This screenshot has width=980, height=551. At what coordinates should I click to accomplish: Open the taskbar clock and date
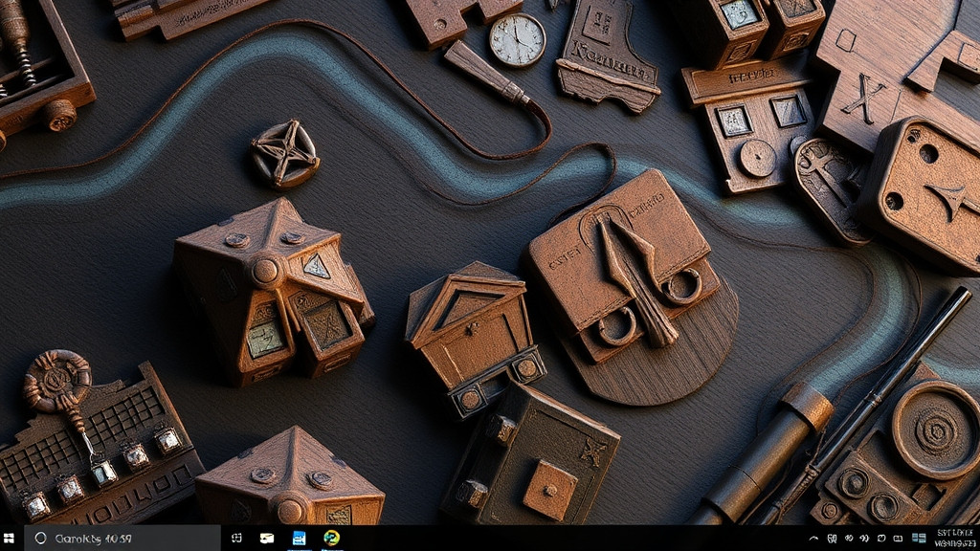[x=955, y=538]
